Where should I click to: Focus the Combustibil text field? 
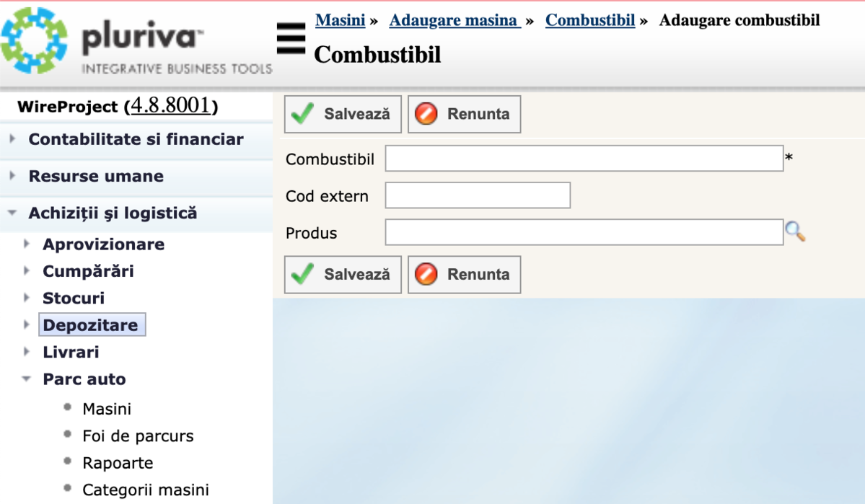pyautogui.click(x=584, y=159)
